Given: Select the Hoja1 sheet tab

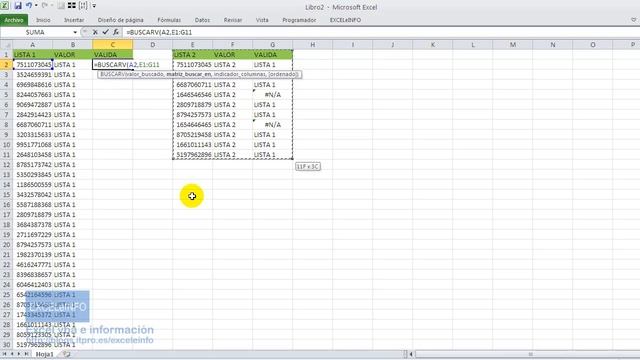Looking at the screenshot, I should click(44, 354).
